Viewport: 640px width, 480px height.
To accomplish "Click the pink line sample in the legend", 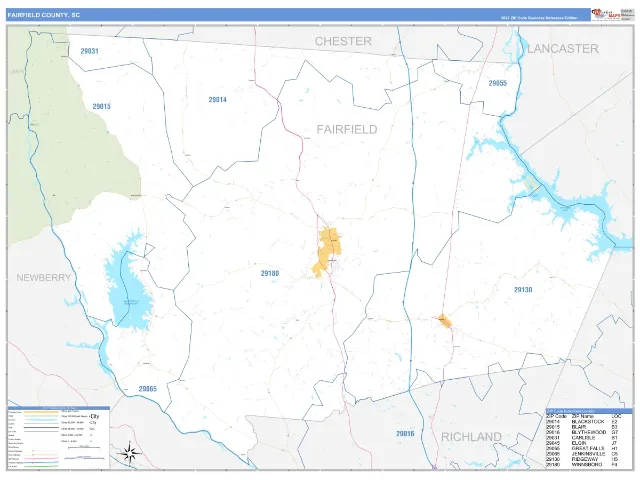I will tap(41, 458).
